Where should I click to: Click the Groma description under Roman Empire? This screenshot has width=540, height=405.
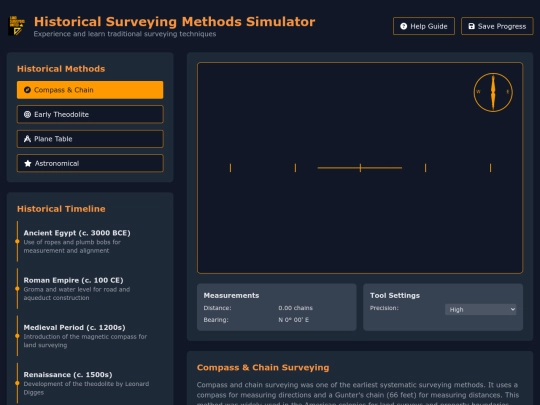77,293
